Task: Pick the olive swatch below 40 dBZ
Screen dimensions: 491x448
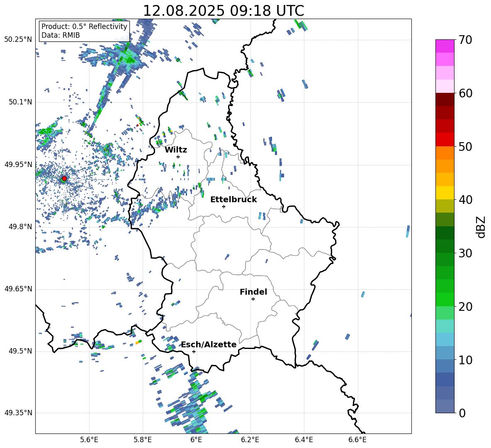Action: (x=445, y=206)
